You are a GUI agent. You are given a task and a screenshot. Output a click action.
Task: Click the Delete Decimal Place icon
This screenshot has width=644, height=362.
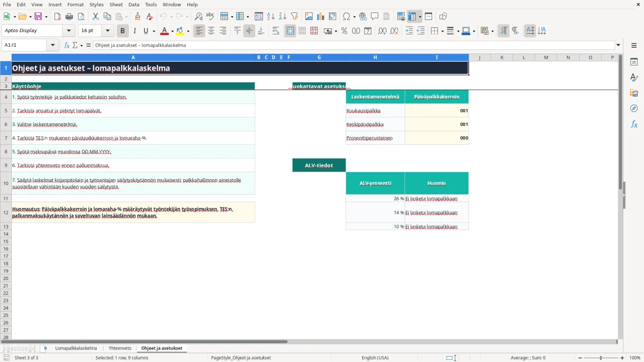pyautogui.click(x=394, y=31)
